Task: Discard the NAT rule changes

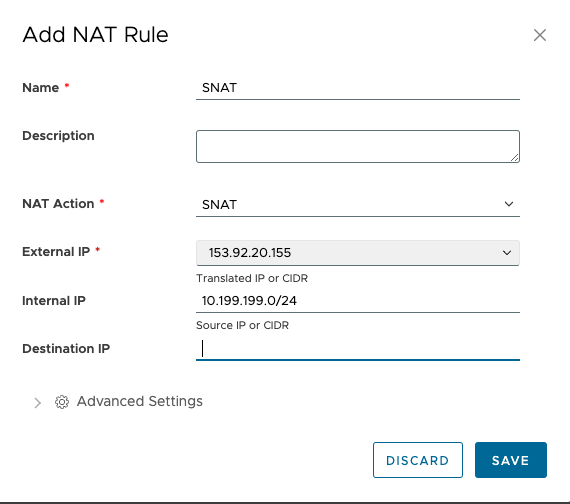Action: pos(418,460)
